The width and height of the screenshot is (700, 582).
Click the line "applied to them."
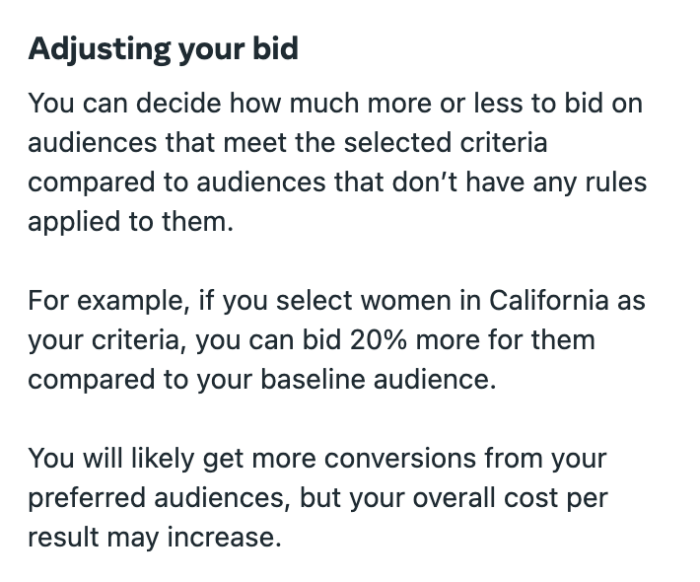(x=131, y=222)
